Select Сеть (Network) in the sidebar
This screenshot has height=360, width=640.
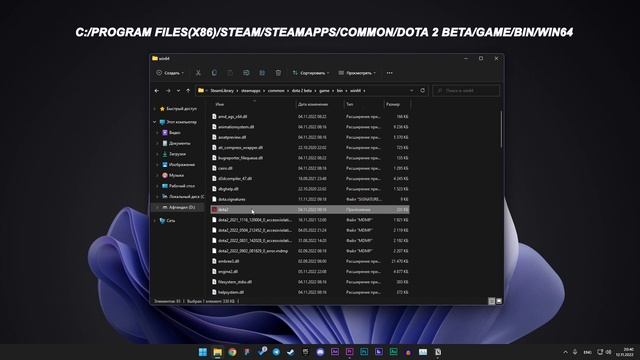[167, 220]
